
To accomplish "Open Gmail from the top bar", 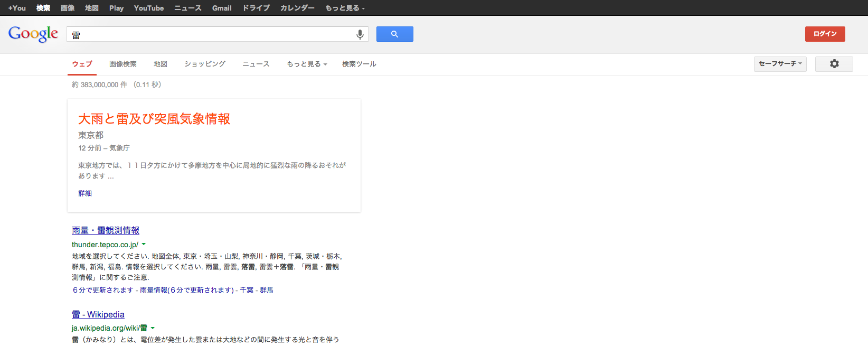I will pos(222,8).
